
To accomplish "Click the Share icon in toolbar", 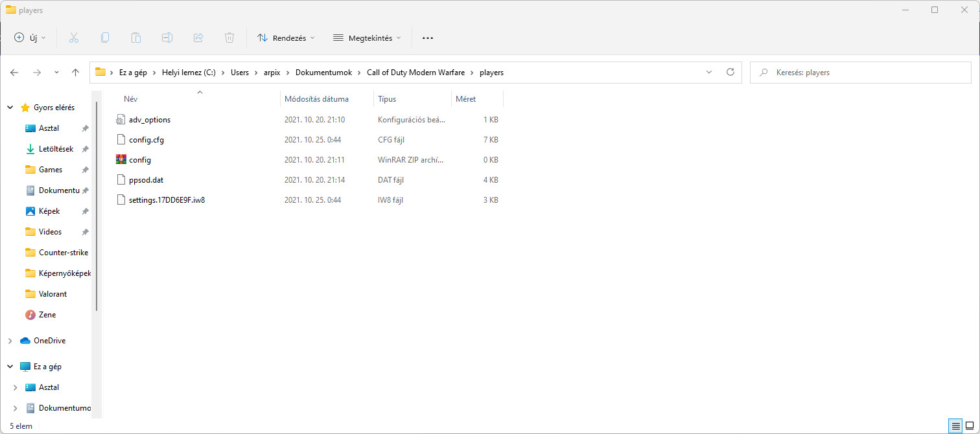I will (x=198, y=38).
